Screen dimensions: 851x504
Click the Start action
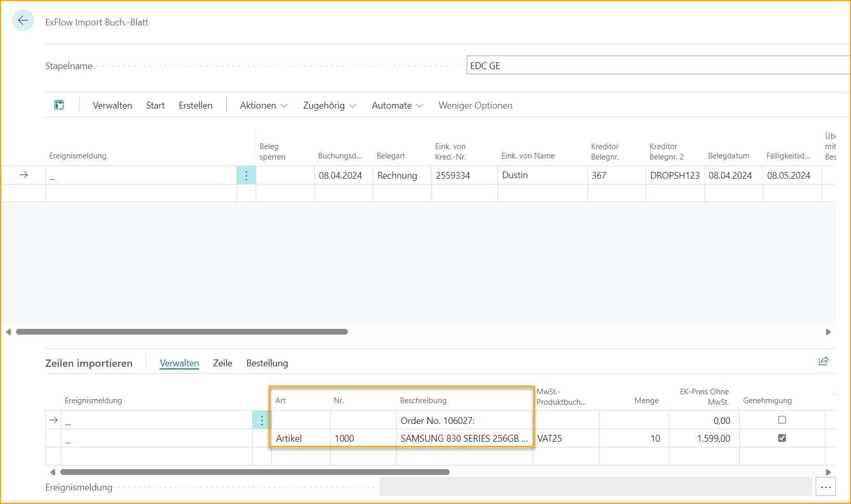click(155, 105)
